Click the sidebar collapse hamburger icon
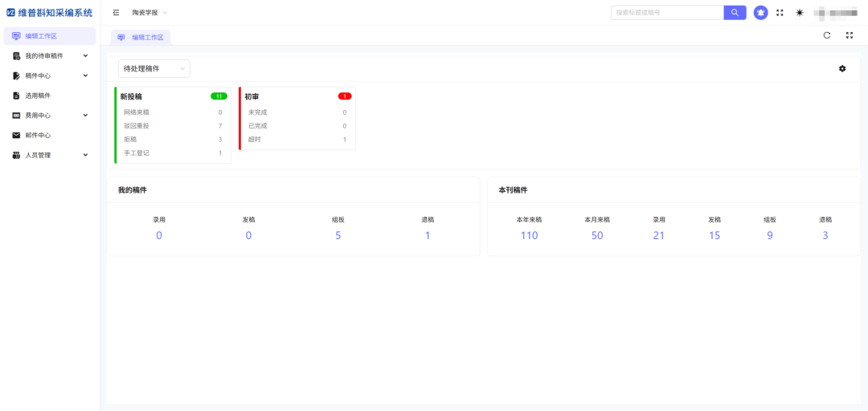 coord(116,12)
